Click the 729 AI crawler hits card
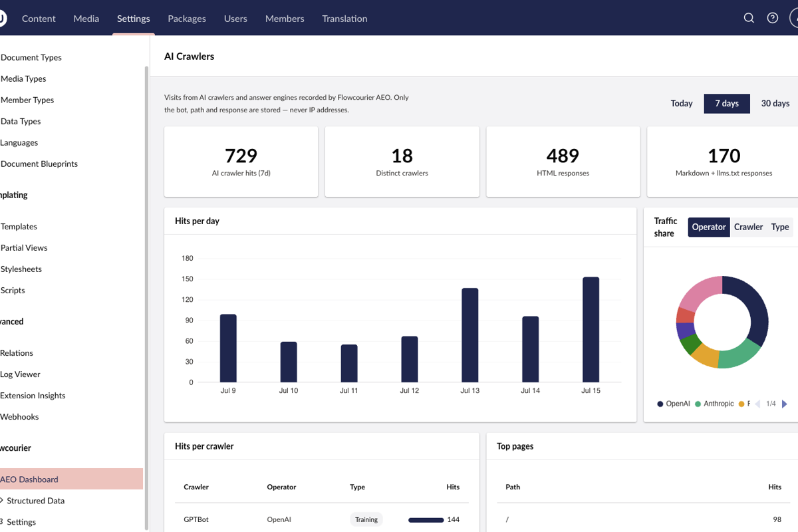The height and width of the screenshot is (532, 798). 241,162
